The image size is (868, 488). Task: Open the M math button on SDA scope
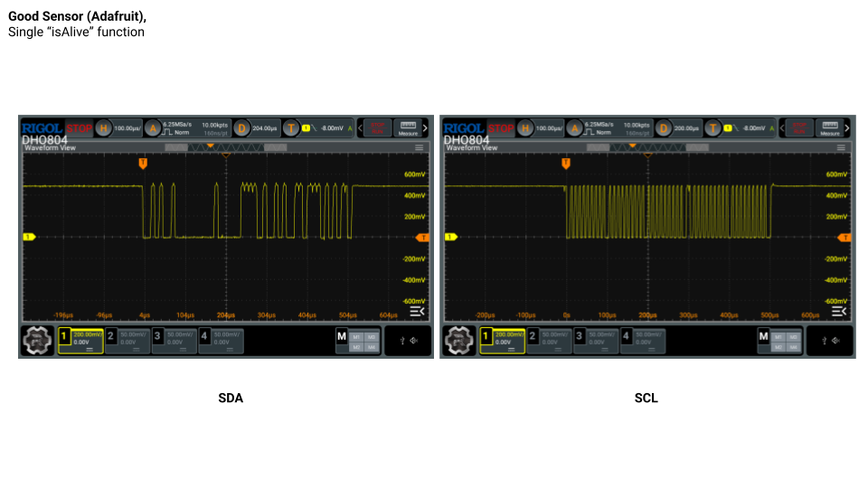tap(342, 336)
